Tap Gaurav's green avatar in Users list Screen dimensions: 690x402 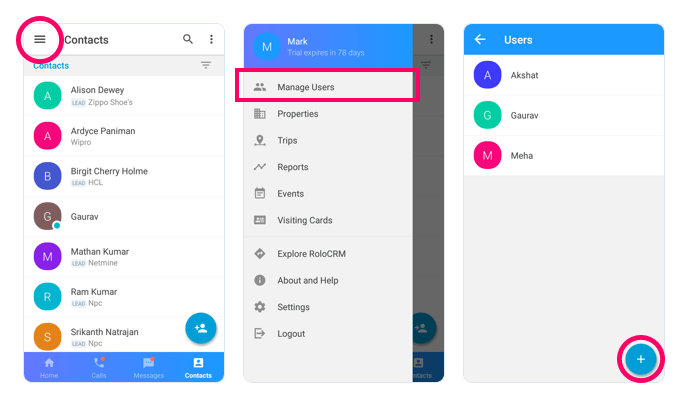tap(487, 115)
